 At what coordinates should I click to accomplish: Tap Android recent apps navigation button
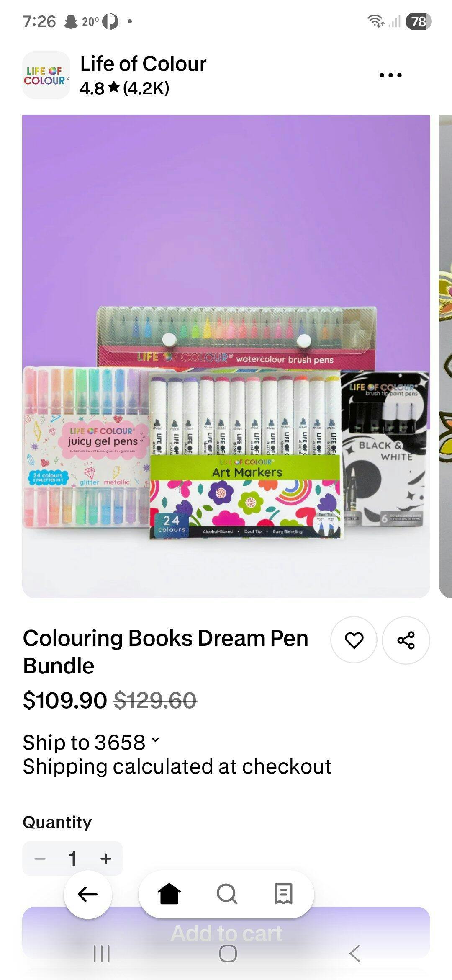[x=102, y=954]
